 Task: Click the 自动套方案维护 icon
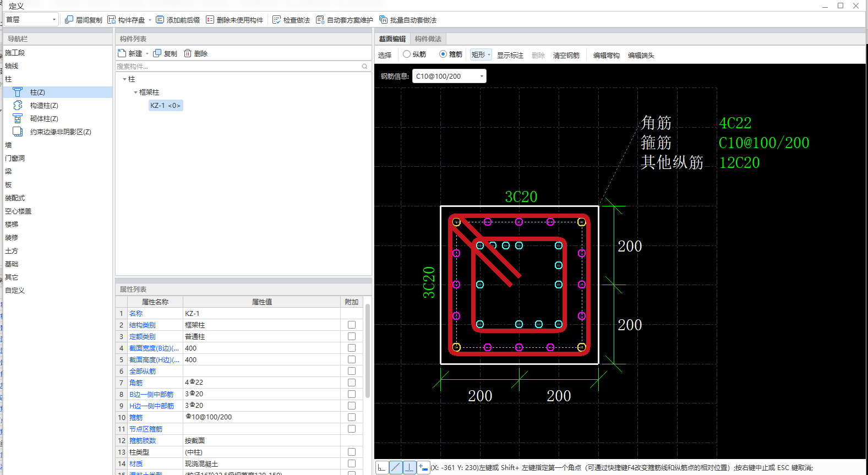pos(320,20)
